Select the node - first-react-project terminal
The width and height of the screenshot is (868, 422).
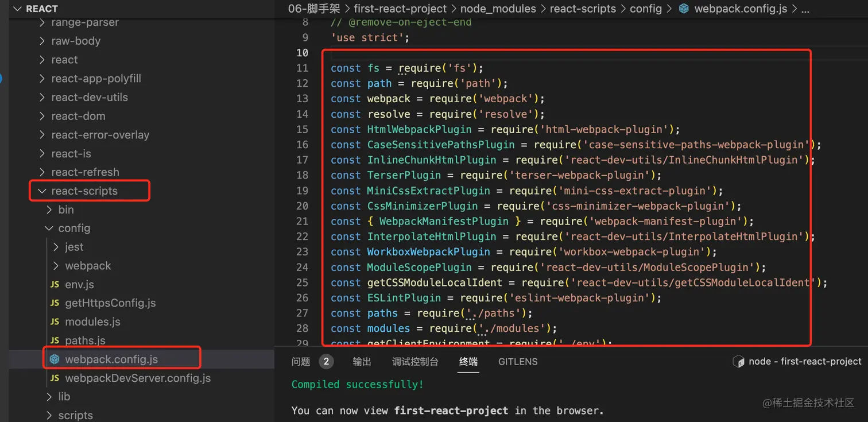[797, 361]
